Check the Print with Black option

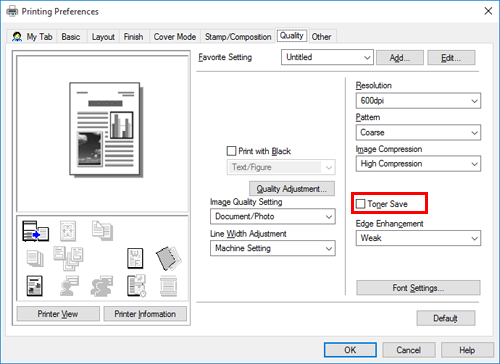tap(231, 151)
